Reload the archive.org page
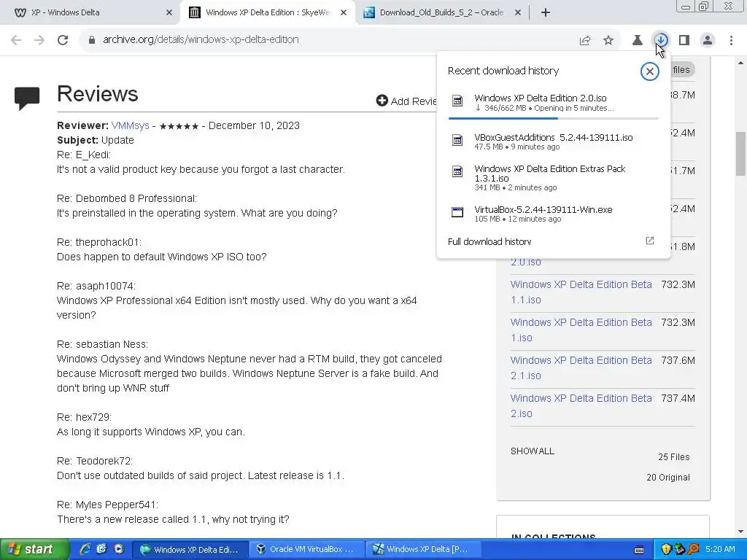This screenshot has height=560, width=747. point(63,40)
